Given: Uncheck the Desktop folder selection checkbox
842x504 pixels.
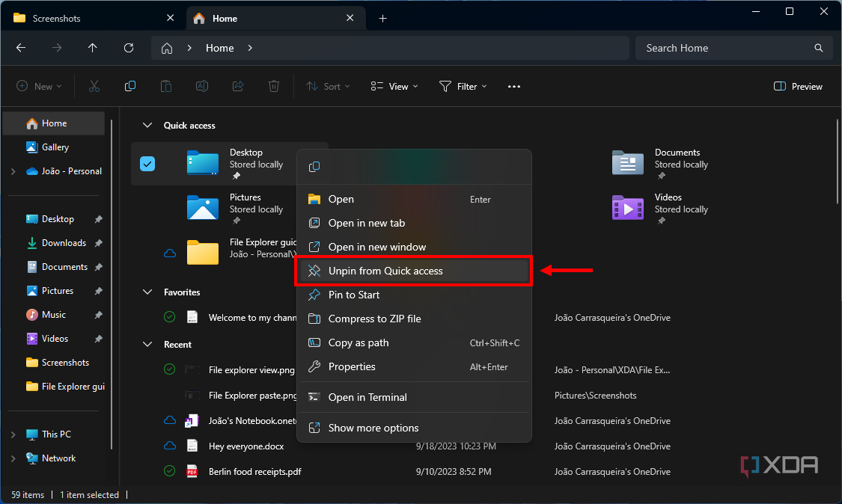Looking at the screenshot, I should pyautogui.click(x=147, y=163).
